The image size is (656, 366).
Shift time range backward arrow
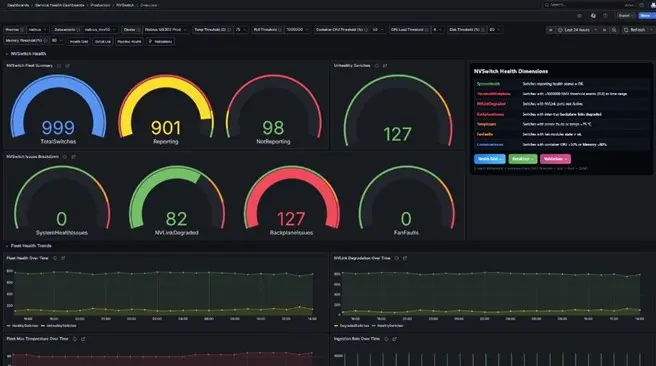coord(551,30)
